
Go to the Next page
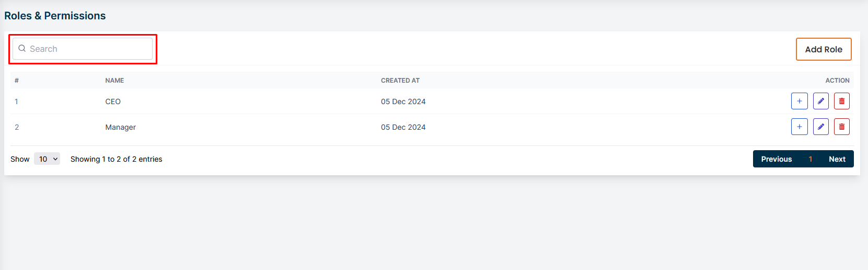click(837, 159)
